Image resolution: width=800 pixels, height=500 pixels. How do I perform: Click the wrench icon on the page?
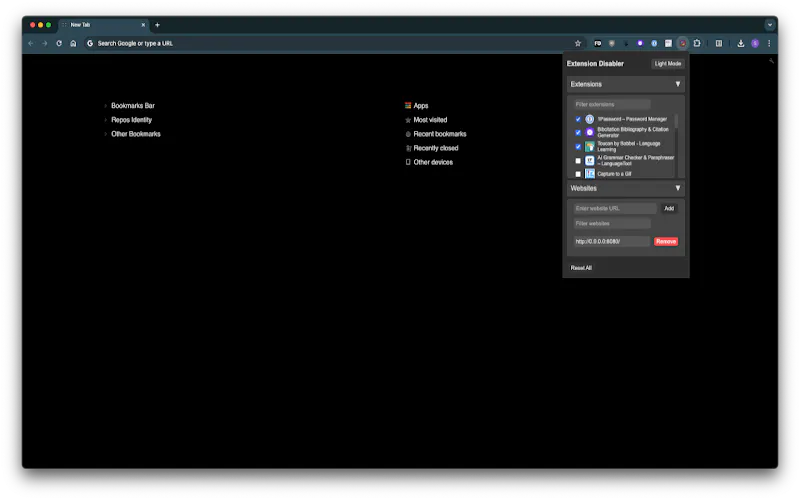pyautogui.click(x=771, y=61)
